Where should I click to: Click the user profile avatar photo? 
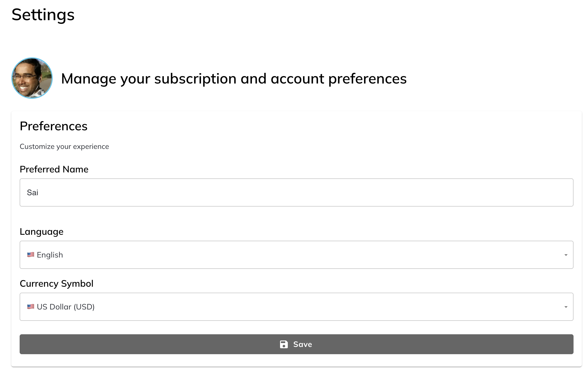click(32, 78)
